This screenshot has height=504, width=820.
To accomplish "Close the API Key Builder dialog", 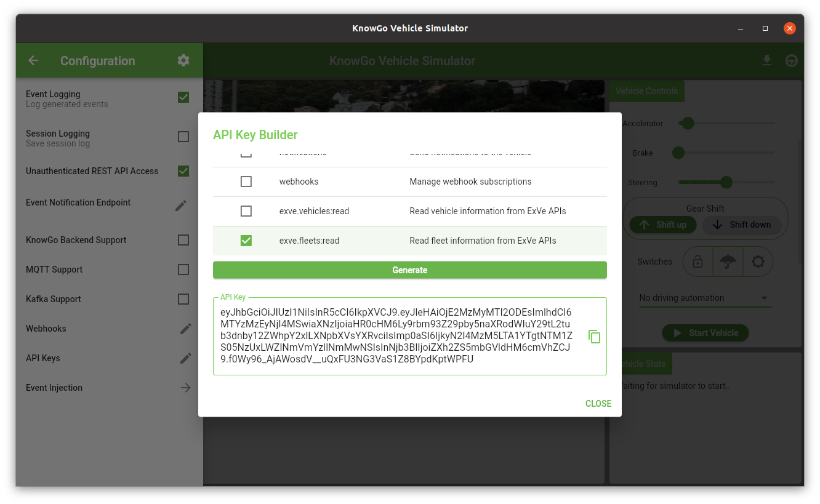I will 598,404.
